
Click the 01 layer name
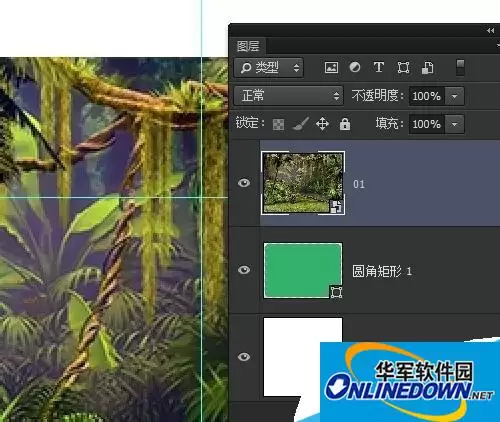pyautogui.click(x=359, y=184)
